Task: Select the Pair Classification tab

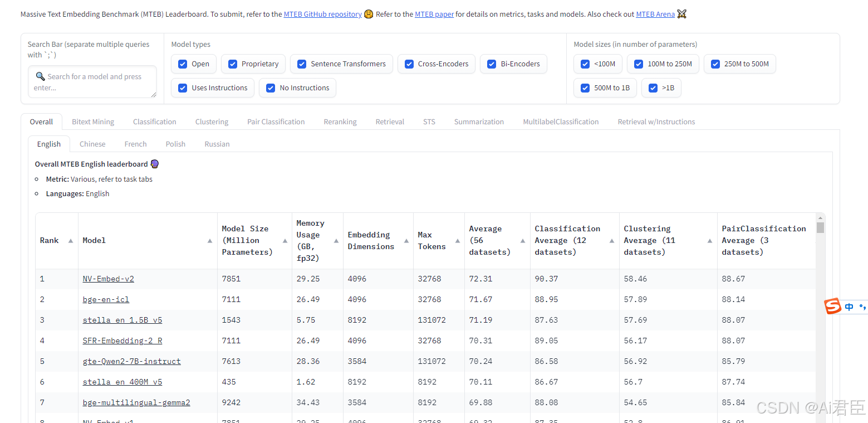Action: [276, 122]
